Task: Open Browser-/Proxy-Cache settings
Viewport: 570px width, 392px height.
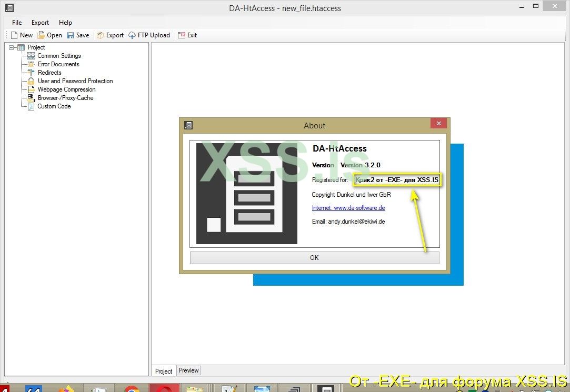Action: click(x=65, y=98)
